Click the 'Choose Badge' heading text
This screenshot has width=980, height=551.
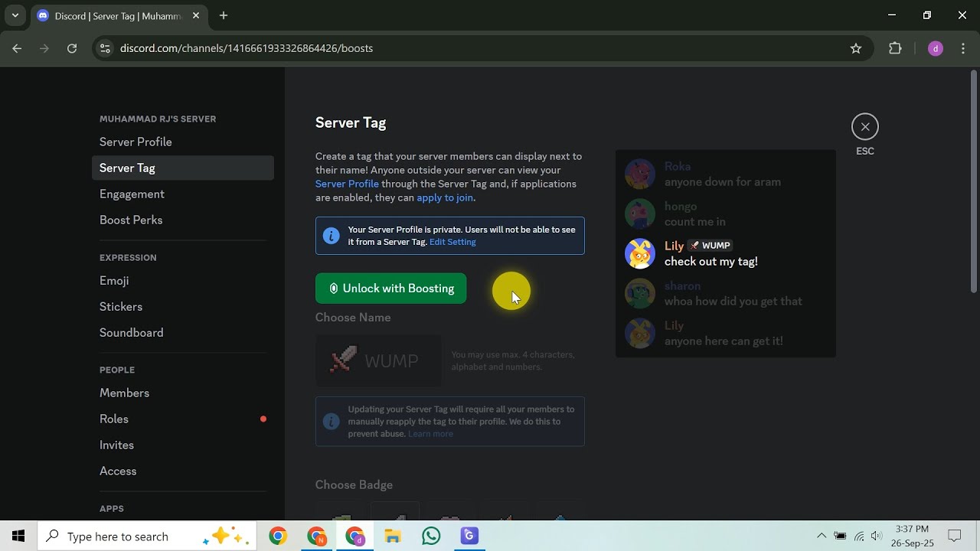[354, 485]
